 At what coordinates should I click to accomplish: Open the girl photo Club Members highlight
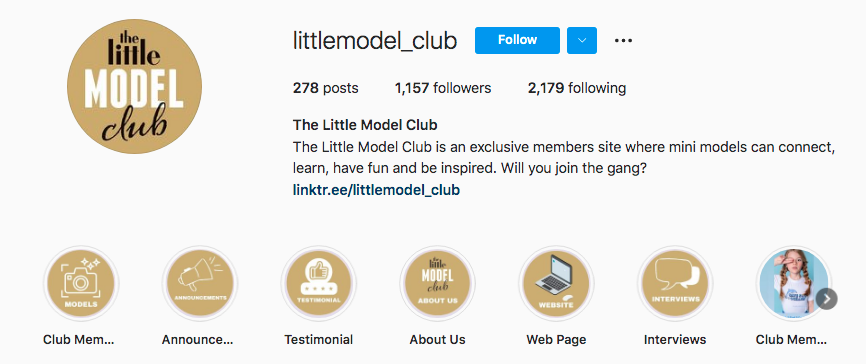coord(794,283)
